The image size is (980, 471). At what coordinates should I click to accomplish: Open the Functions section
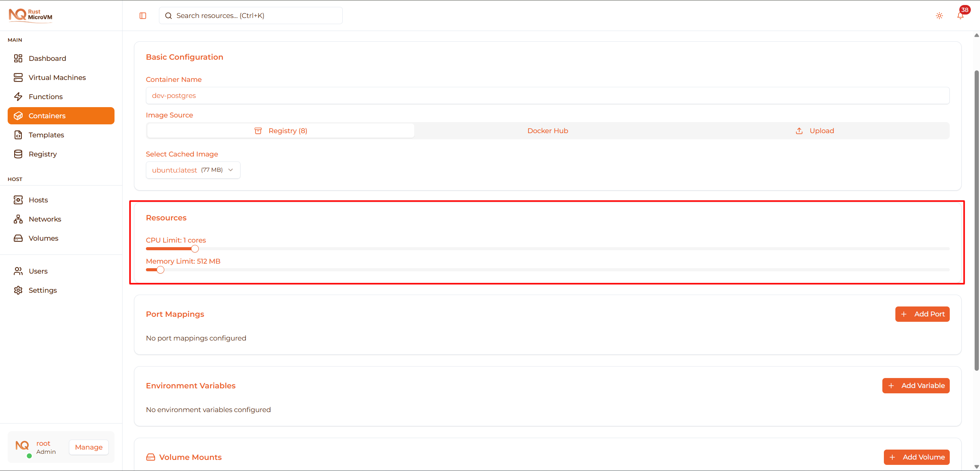(x=46, y=96)
